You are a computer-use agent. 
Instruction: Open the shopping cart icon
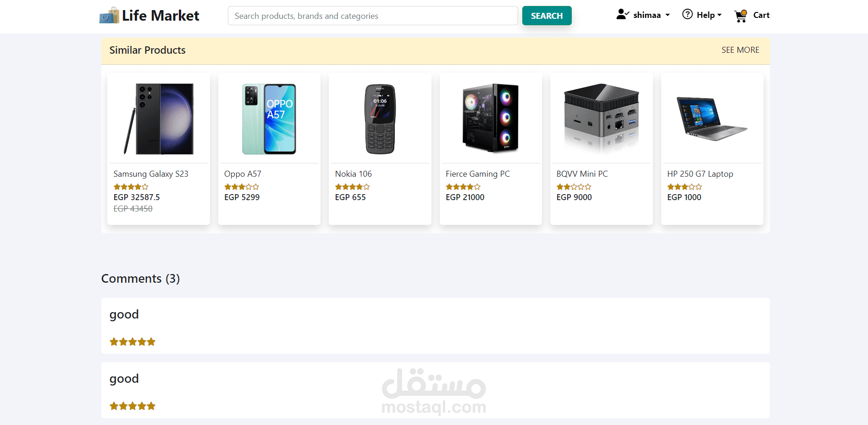pos(741,16)
